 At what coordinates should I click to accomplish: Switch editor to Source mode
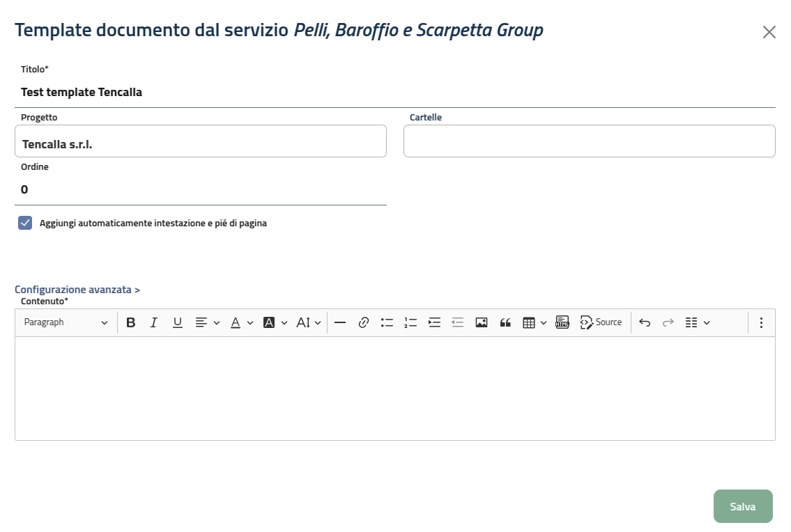tap(601, 322)
